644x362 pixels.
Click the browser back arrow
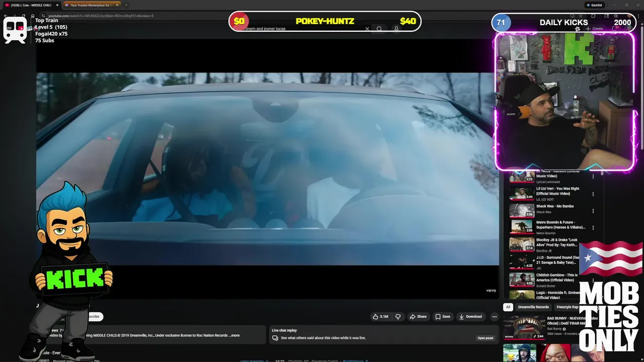(6, 16)
